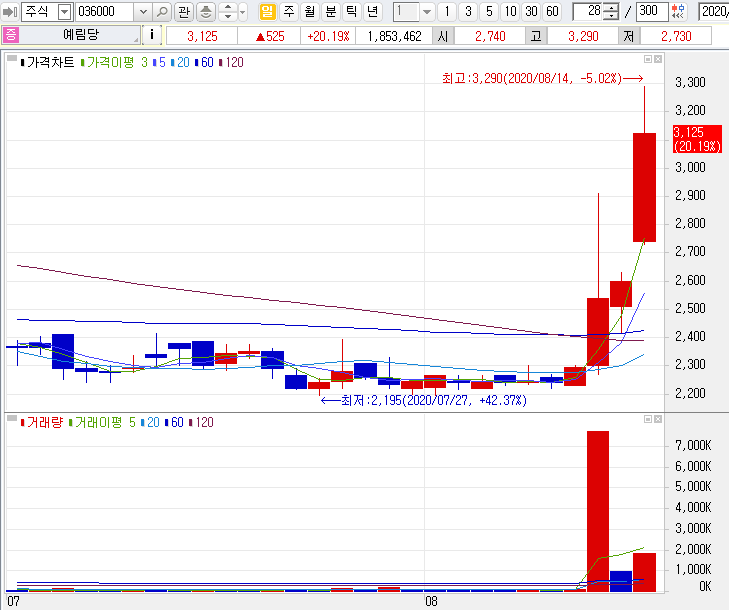The image size is (729, 610).
Task: Select the 분 minute chart period
Action: pyautogui.click(x=331, y=12)
